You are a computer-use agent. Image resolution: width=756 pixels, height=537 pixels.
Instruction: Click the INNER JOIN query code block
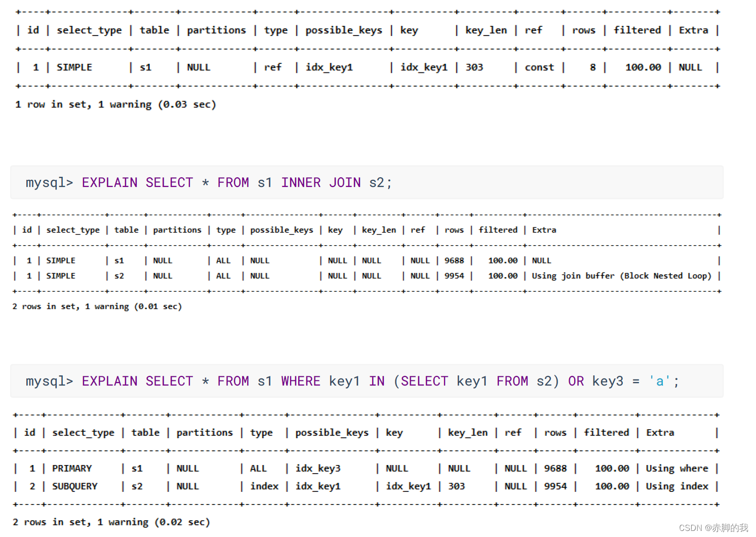[x=367, y=182]
